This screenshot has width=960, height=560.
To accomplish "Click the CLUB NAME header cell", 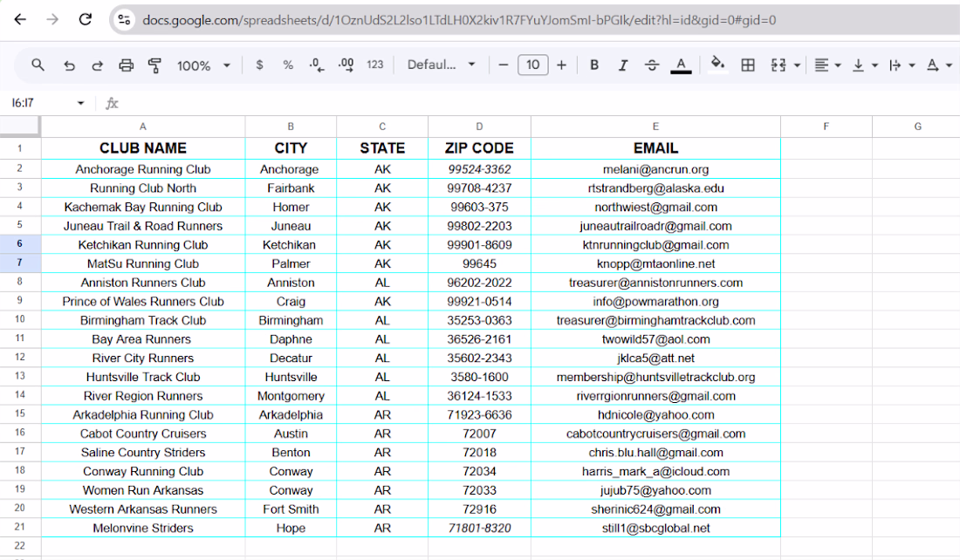I will pyautogui.click(x=142, y=148).
